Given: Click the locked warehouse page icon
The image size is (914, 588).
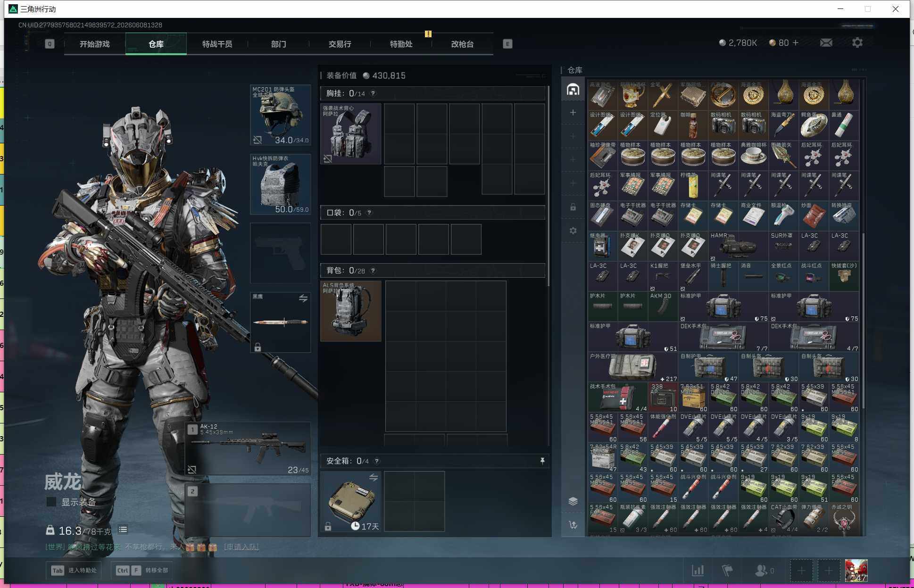Looking at the screenshot, I should 573,207.
